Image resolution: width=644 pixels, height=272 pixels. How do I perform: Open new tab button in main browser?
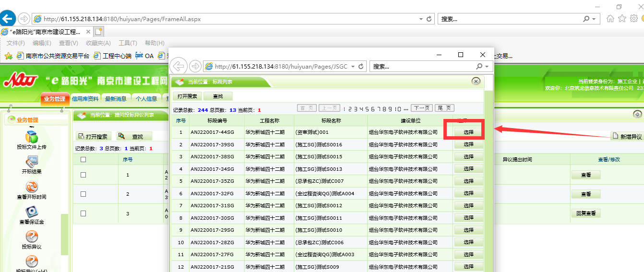click(99, 32)
